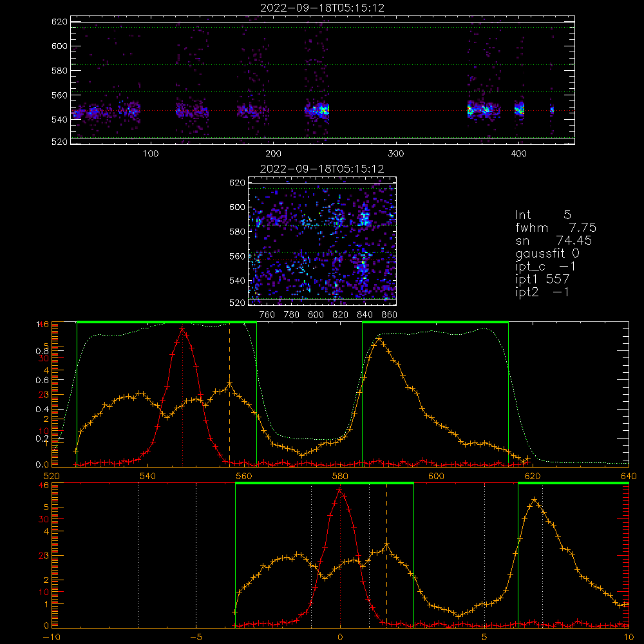Click the 0 x-axis label at bottom plot center

pyautogui.click(x=340, y=638)
